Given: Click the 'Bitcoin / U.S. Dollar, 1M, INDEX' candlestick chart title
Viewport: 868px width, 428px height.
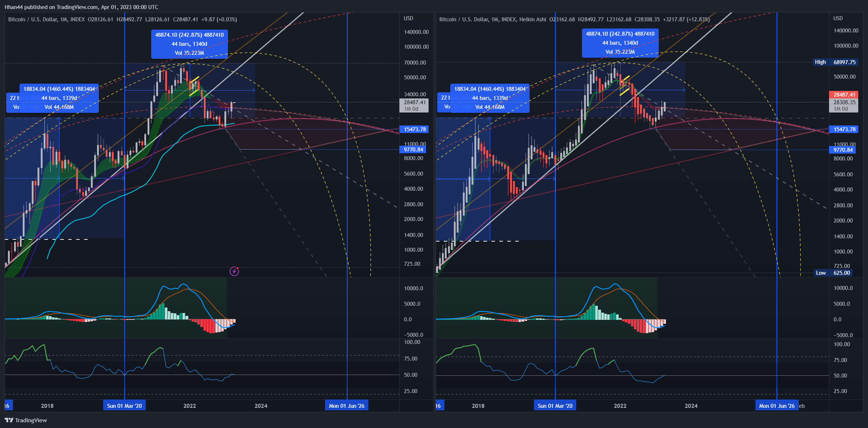Looking at the screenshot, I should [x=47, y=19].
